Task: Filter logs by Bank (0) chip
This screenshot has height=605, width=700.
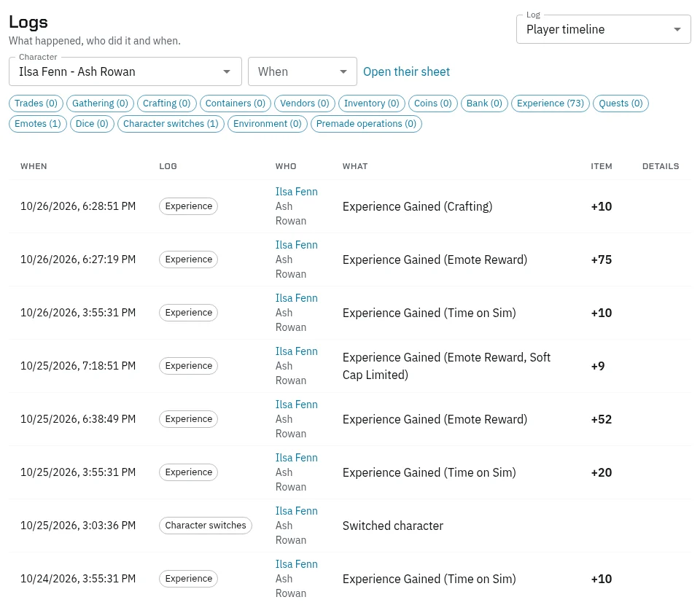Action: click(484, 104)
